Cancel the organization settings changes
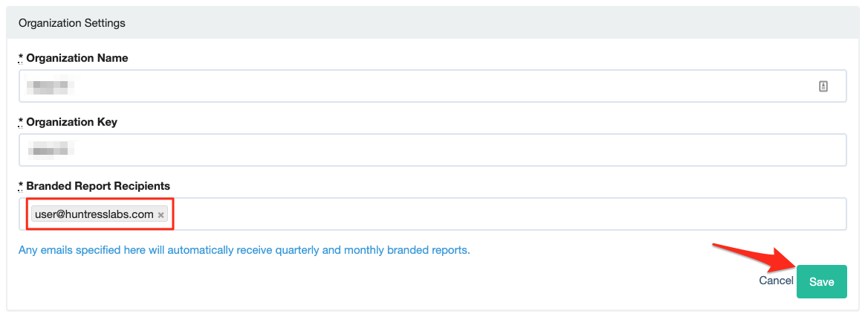This screenshot has width=868, height=317. pyautogui.click(x=776, y=281)
